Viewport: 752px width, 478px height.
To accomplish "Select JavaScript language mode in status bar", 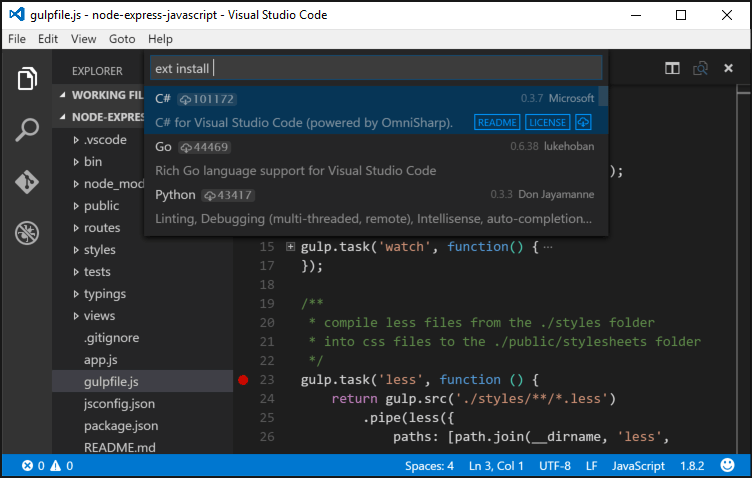I will [638, 466].
